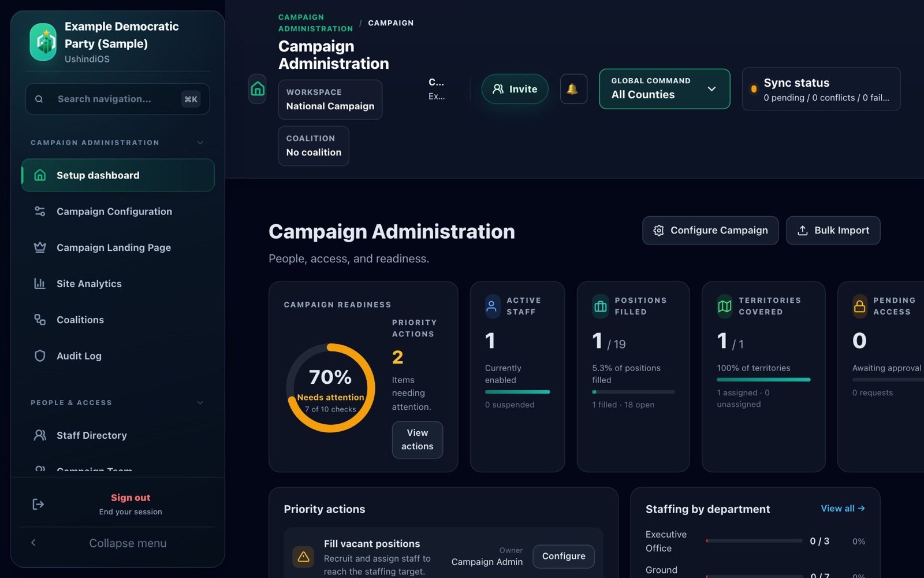The height and width of the screenshot is (578, 924).
Task: Click the Staff Directory people icon
Action: point(40,435)
